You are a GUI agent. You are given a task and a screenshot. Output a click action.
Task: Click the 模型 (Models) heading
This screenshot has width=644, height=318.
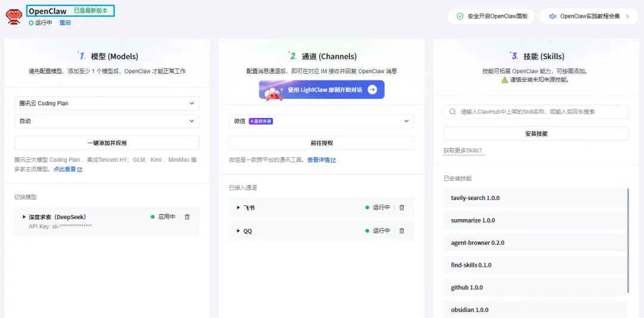[114, 57]
